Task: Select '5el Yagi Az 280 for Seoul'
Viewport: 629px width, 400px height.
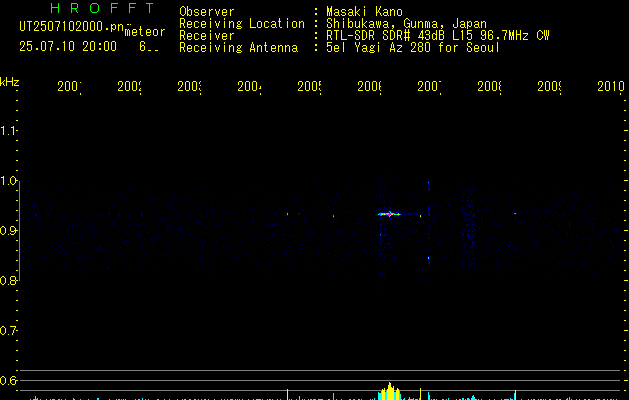Action: [413, 48]
